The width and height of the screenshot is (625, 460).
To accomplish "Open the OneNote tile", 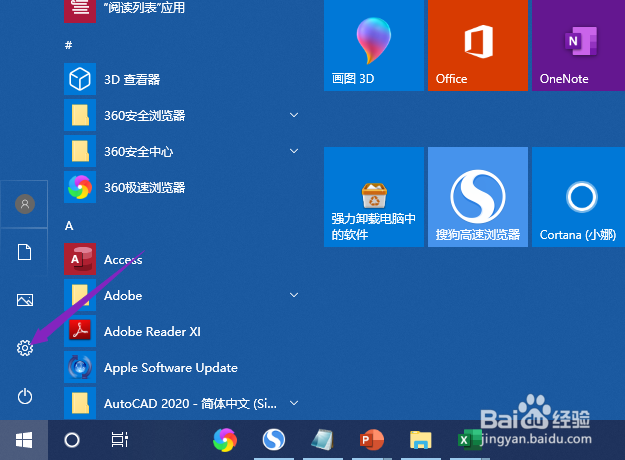I will click(578, 45).
